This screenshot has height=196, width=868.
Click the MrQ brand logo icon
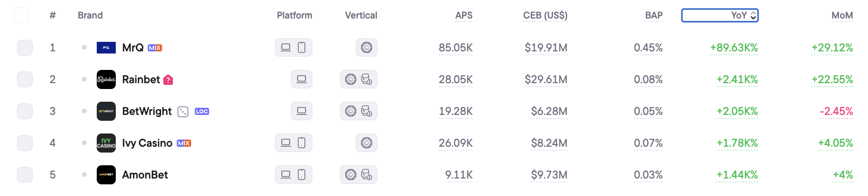(106, 48)
